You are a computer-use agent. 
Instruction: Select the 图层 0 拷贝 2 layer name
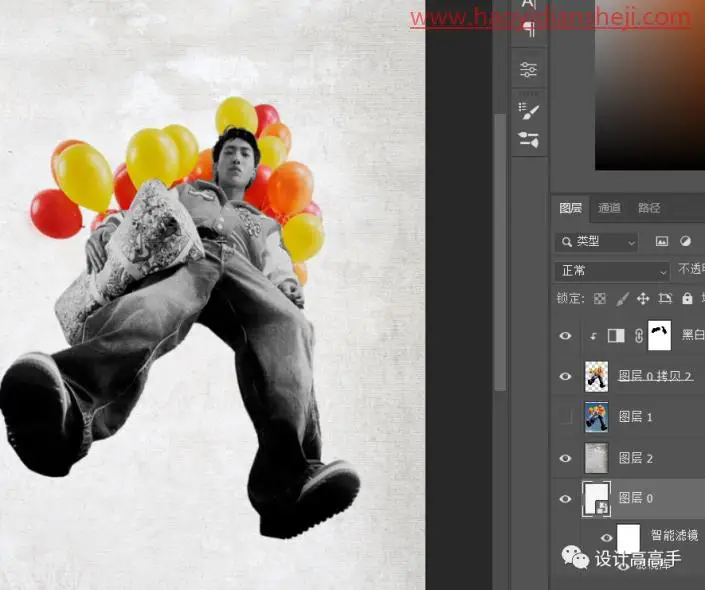tap(655, 375)
